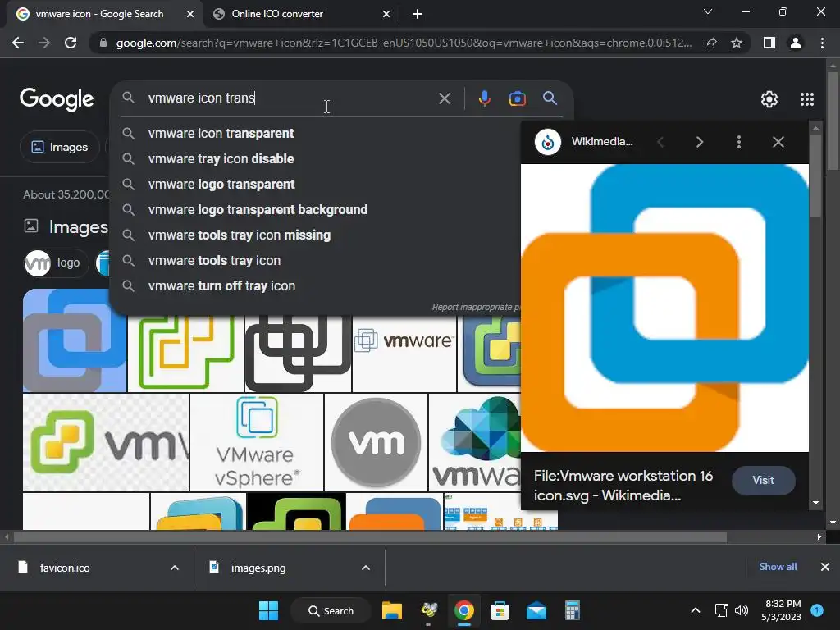Submit search with the blue magnifier icon
This screenshot has width=840, height=630.
coord(550,98)
